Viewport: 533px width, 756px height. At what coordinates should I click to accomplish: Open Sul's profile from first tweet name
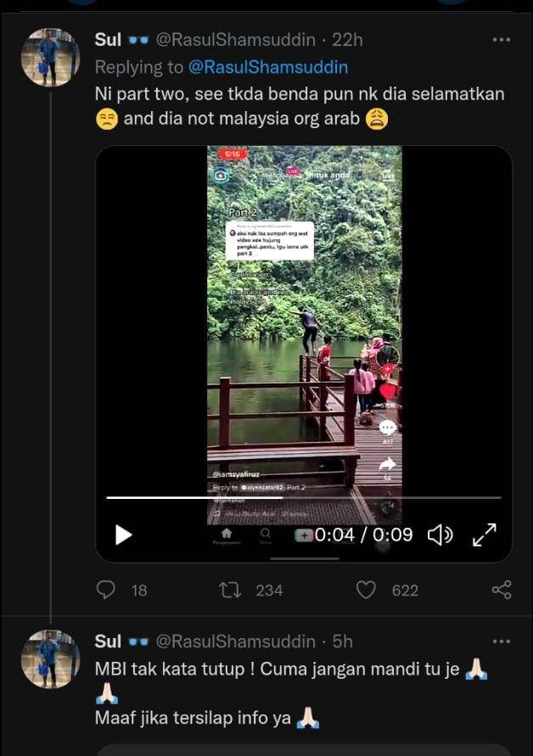point(108,40)
